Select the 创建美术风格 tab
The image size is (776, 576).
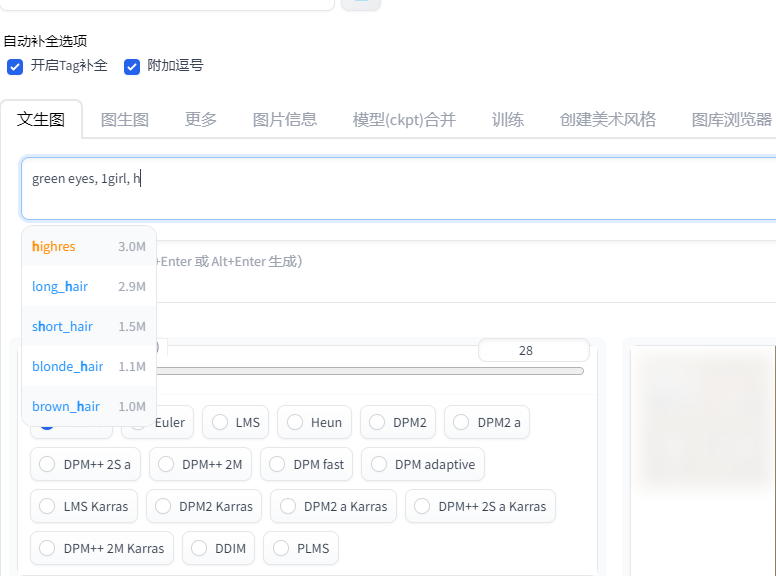tap(608, 119)
